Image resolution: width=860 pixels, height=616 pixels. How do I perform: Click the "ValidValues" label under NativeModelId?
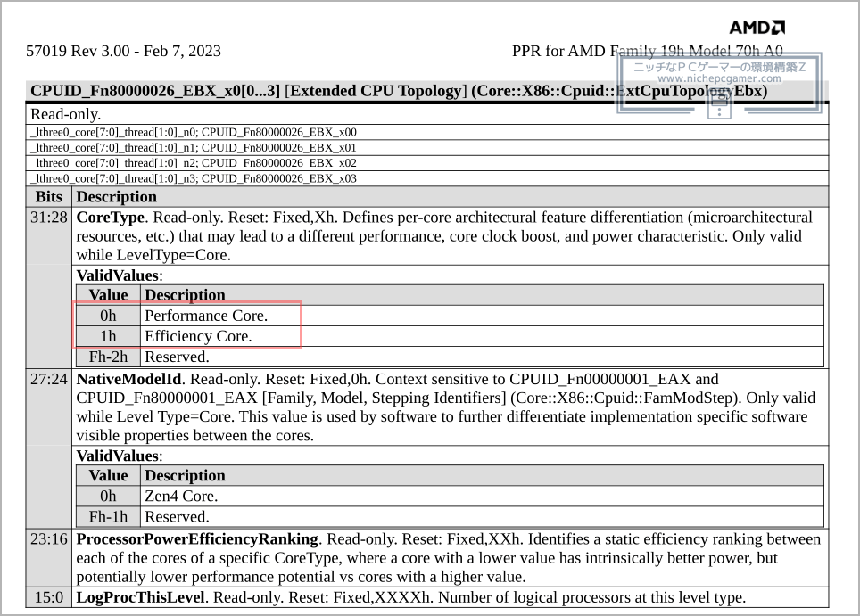(118, 456)
